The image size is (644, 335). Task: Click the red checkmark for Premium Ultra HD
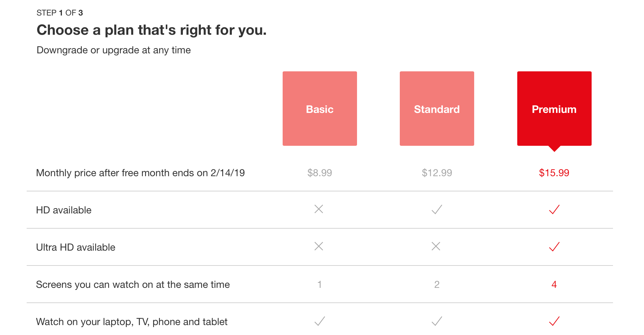coord(554,247)
